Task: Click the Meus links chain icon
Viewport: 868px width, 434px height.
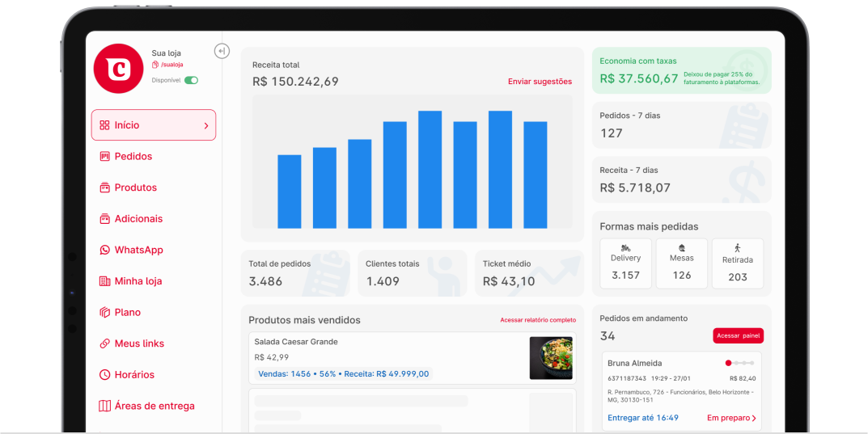Action: (104, 343)
